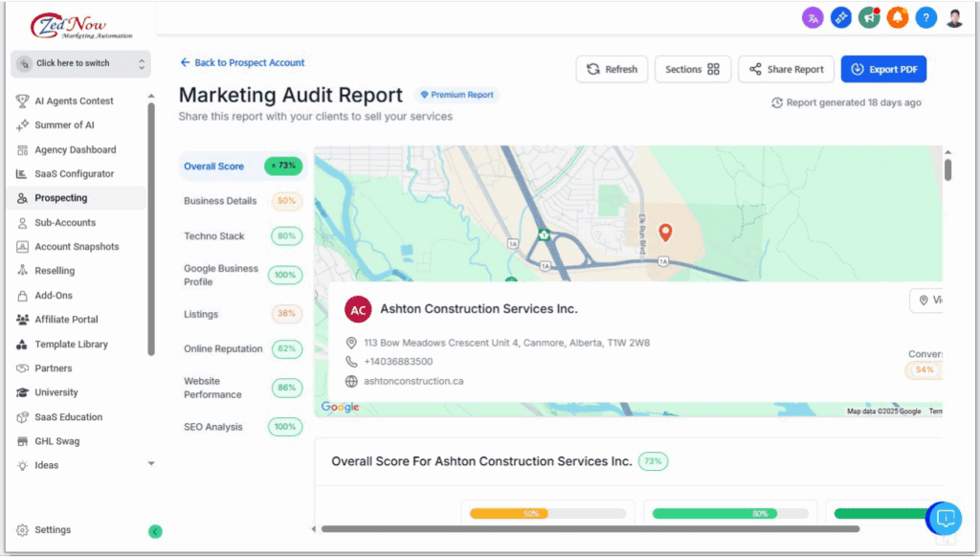Click the Settings gear icon

(x=23, y=530)
